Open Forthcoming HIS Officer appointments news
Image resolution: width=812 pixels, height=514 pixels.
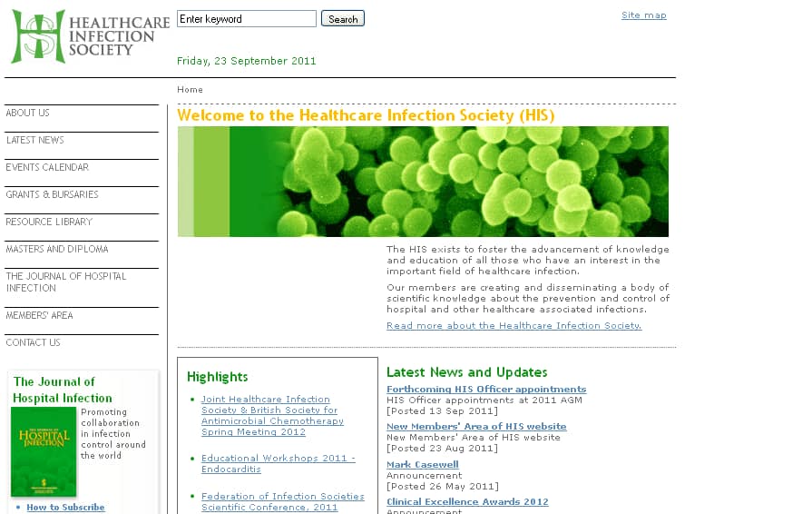pyautogui.click(x=486, y=390)
